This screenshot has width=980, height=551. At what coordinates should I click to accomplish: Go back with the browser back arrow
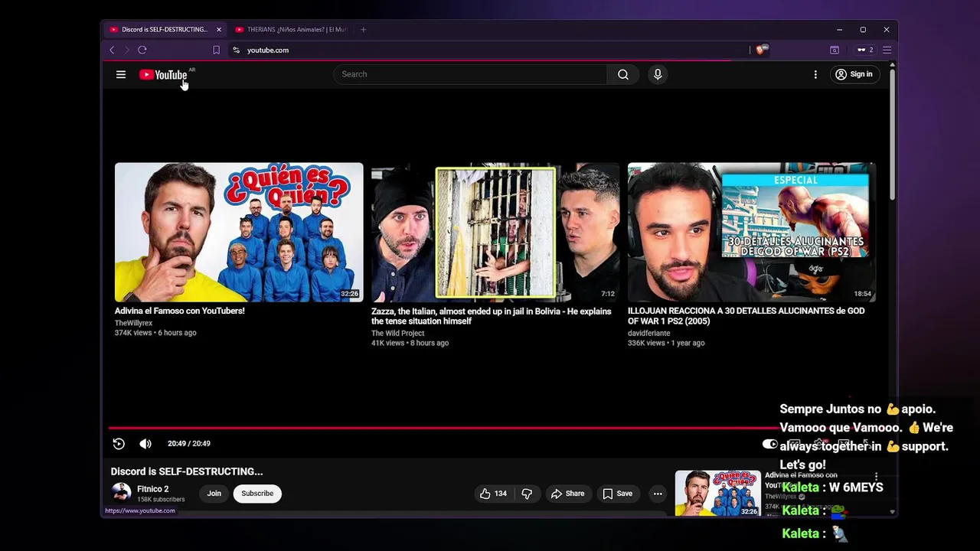tap(112, 50)
